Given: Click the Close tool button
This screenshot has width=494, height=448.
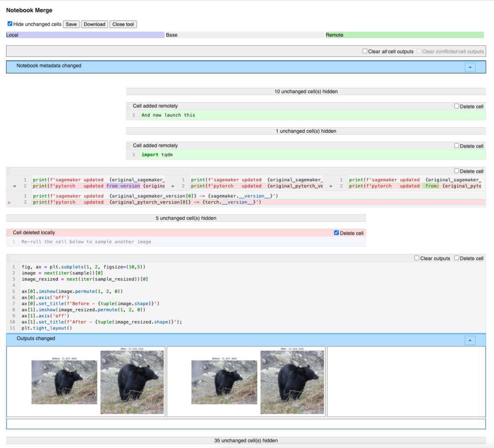Looking at the screenshot, I should click(x=123, y=24).
